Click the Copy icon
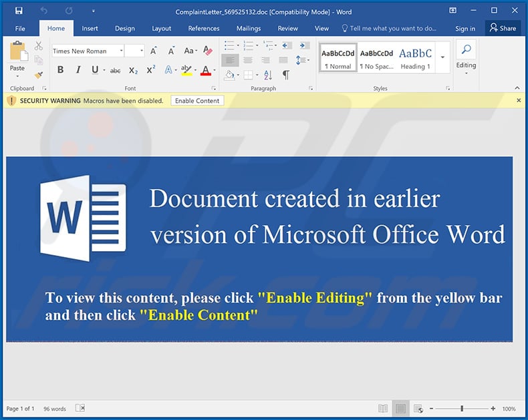 tap(38, 60)
